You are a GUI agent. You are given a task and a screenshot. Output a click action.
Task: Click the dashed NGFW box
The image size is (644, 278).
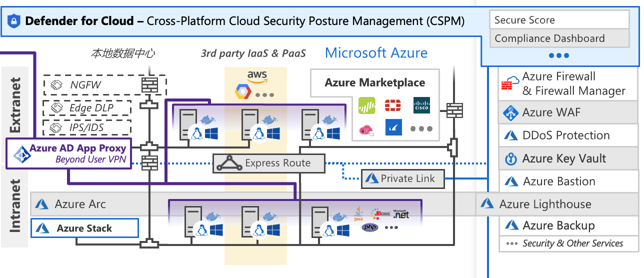(x=104, y=85)
